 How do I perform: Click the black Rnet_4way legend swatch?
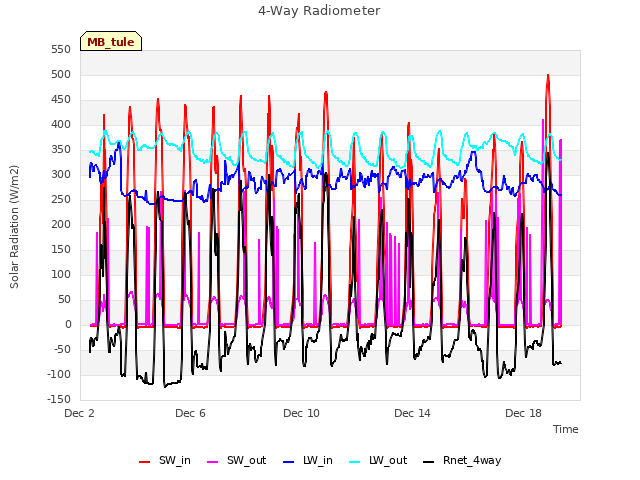[429, 462]
